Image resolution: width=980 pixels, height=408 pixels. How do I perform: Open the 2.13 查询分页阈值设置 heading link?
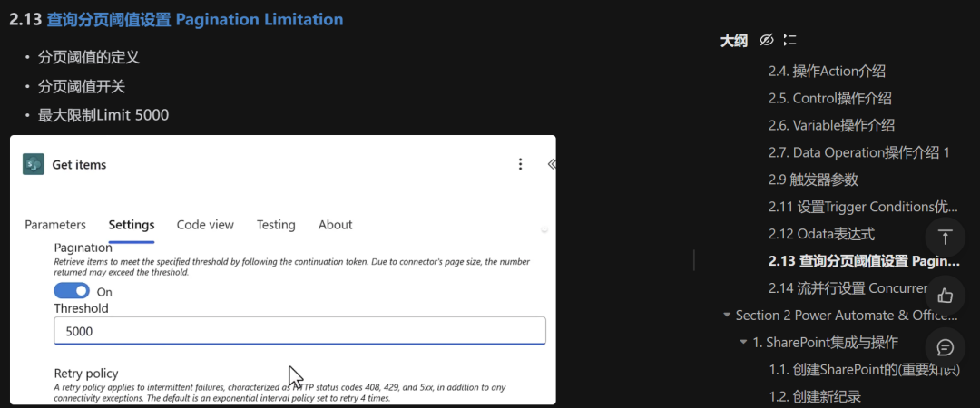(194, 19)
